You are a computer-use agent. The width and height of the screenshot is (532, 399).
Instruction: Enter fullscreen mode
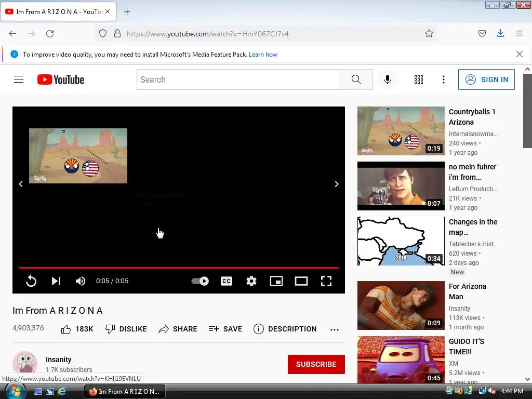click(x=326, y=281)
